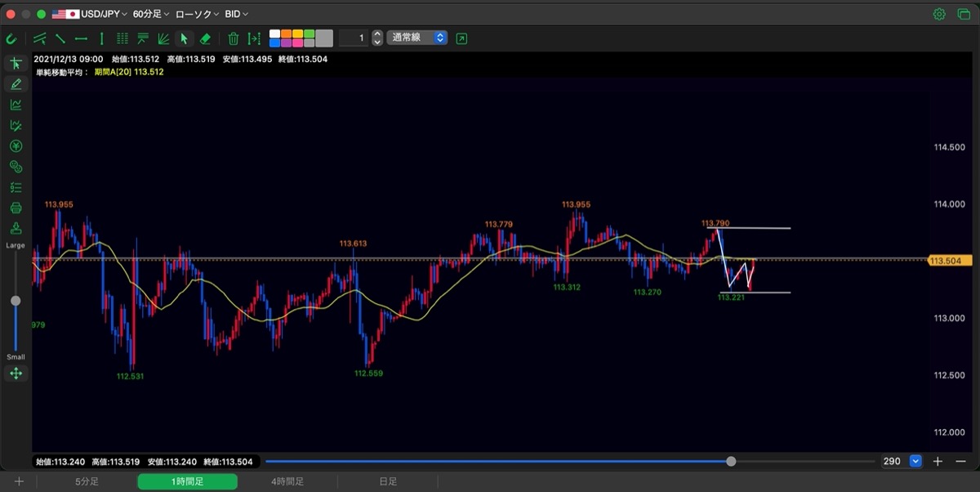The height and width of the screenshot is (492, 980).
Task: Click the Large/Small vertical size slider knob
Action: 16,301
